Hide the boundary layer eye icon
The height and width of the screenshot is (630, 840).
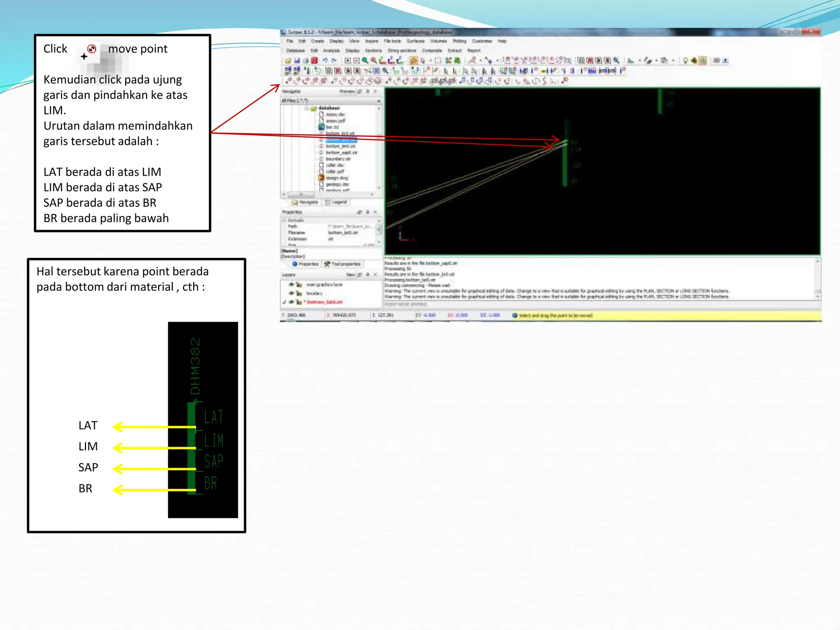291,293
